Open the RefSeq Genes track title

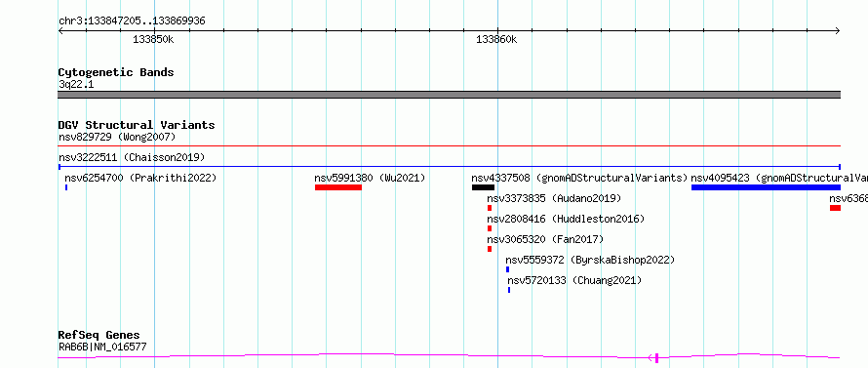(99, 336)
